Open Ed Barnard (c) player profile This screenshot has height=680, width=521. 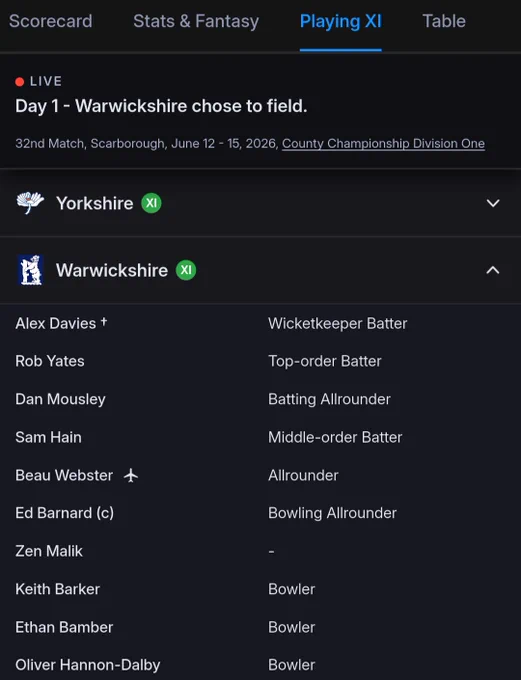65,513
